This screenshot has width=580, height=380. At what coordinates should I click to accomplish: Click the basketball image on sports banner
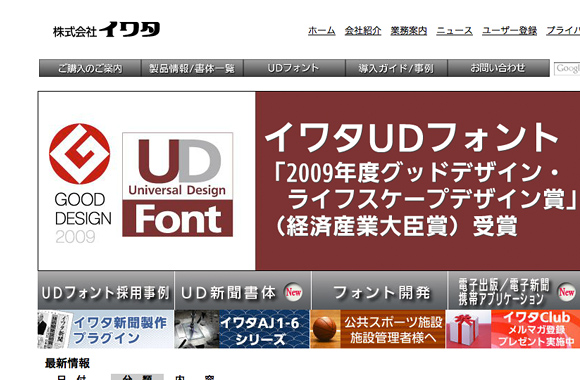[325, 329]
